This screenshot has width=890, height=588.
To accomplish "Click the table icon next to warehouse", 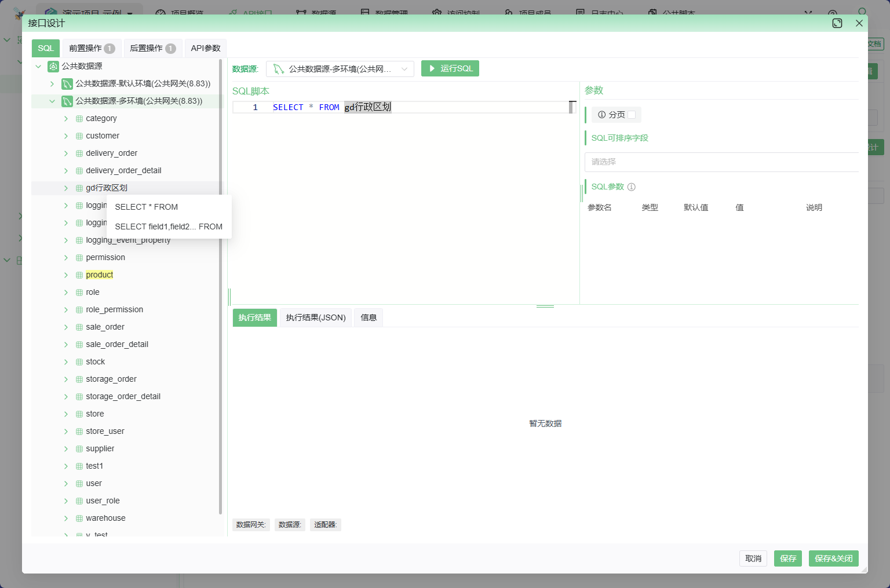I will point(79,518).
